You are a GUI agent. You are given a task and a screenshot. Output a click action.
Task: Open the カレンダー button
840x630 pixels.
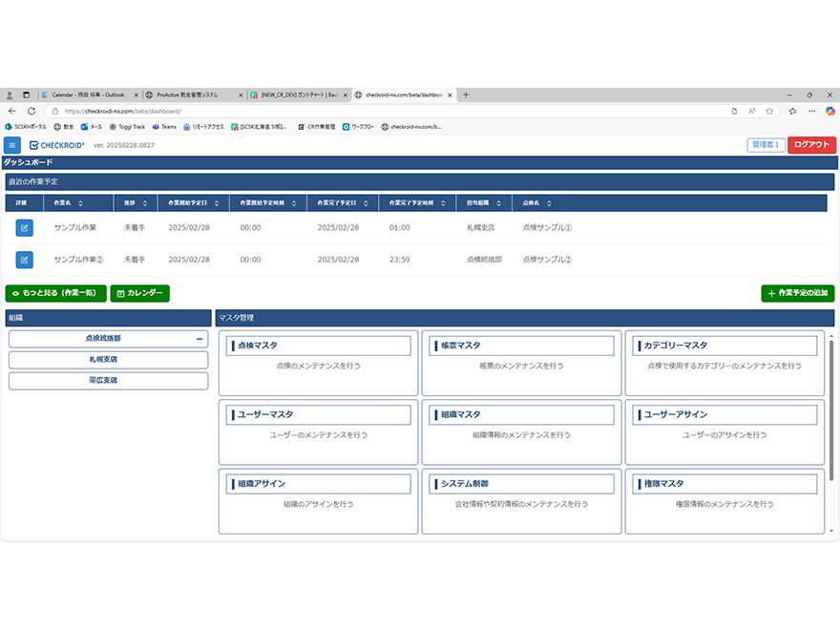[139, 293]
